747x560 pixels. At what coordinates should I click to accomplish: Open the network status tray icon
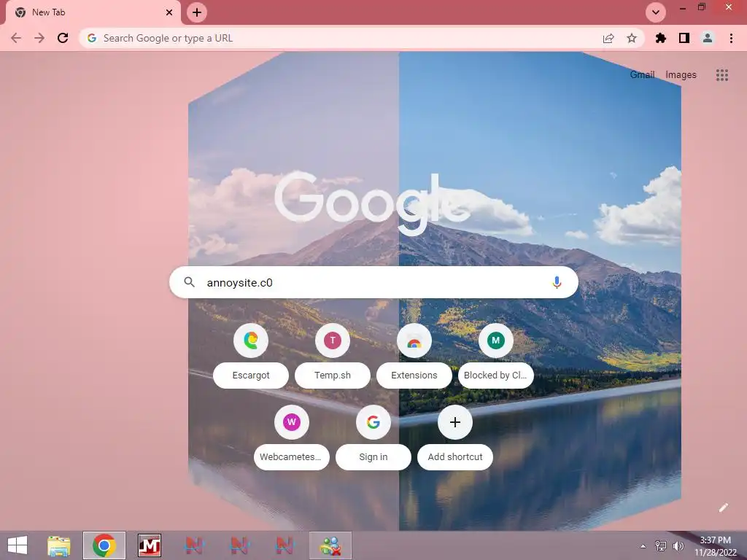coord(661,546)
